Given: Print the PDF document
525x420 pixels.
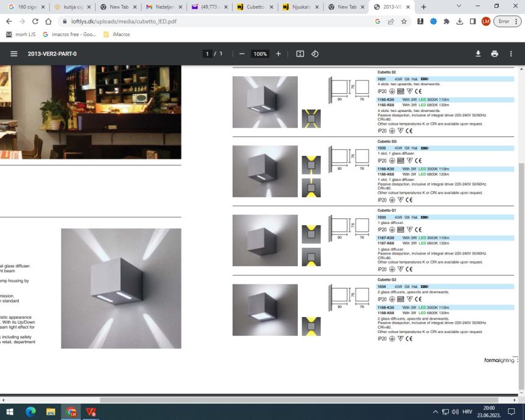Looking at the screenshot, I should pyautogui.click(x=495, y=54).
